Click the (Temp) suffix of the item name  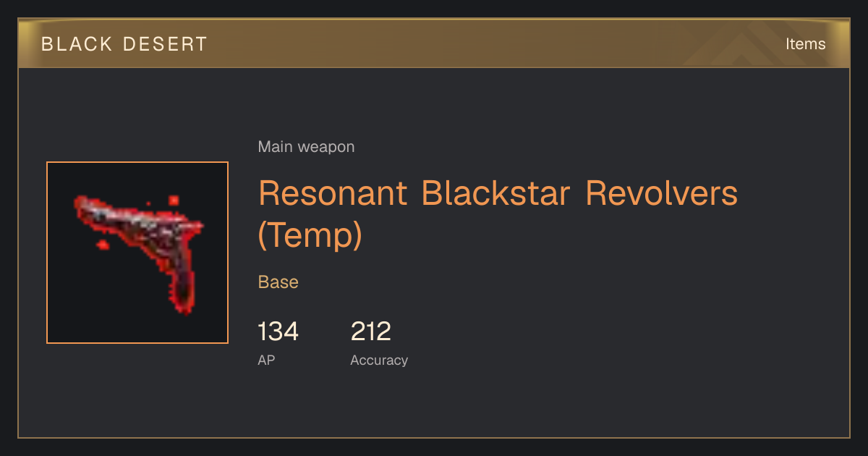click(x=310, y=235)
